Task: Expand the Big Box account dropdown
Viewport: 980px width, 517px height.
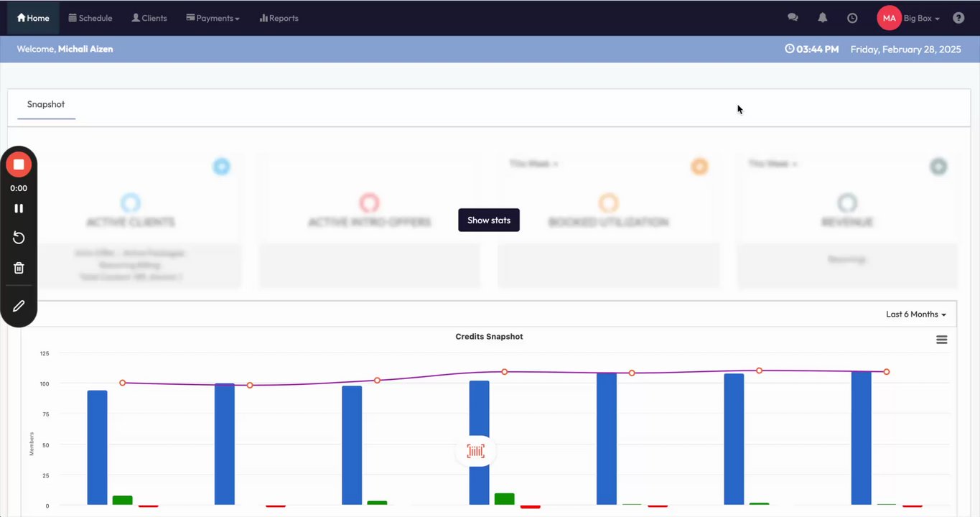Action: pyautogui.click(x=922, y=18)
